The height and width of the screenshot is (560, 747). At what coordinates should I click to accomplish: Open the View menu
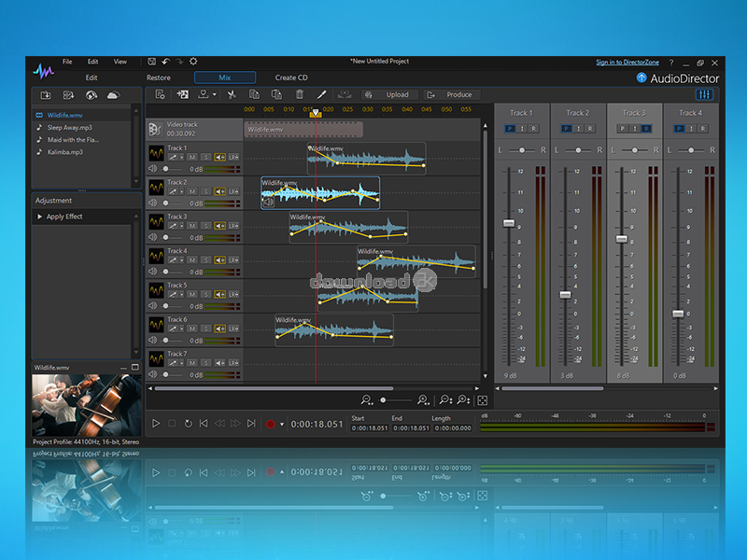[120, 62]
